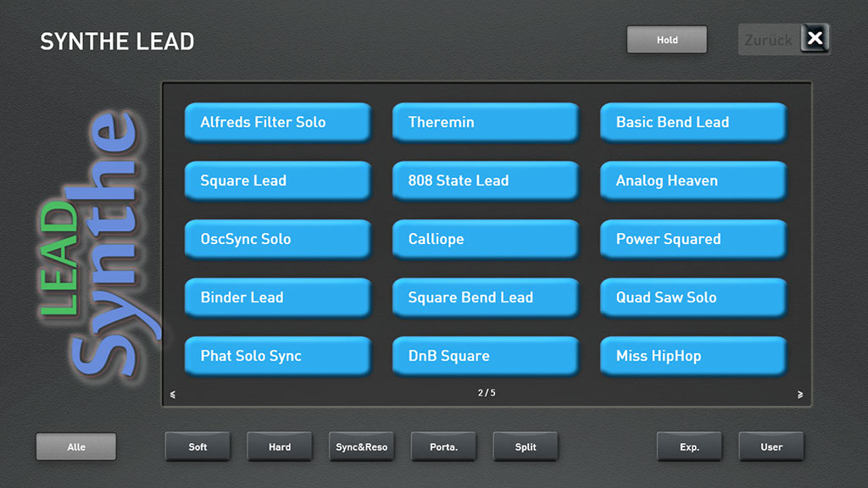The height and width of the screenshot is (488, 868).
Task: Pick the Basic Bend Lead preset
Action: point(693,122)
